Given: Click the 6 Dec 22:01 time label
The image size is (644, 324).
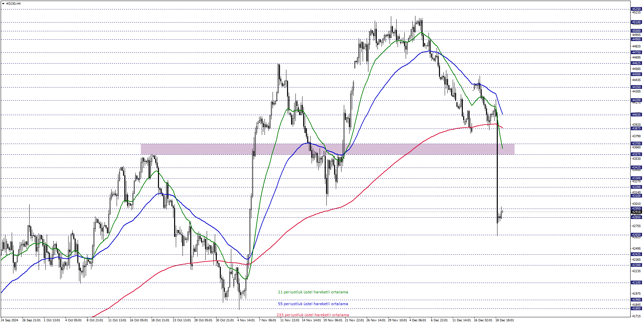Looking at the screenshot, I should 439,320.
